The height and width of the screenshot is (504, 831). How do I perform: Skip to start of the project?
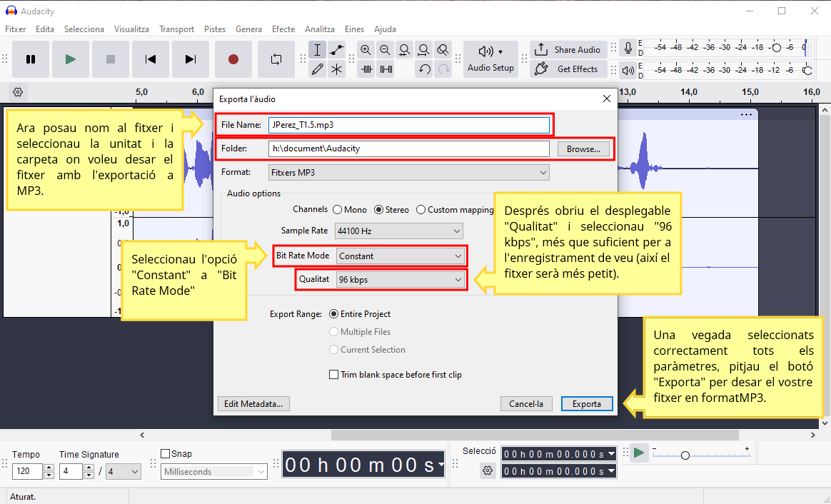[x=151, y=59]
